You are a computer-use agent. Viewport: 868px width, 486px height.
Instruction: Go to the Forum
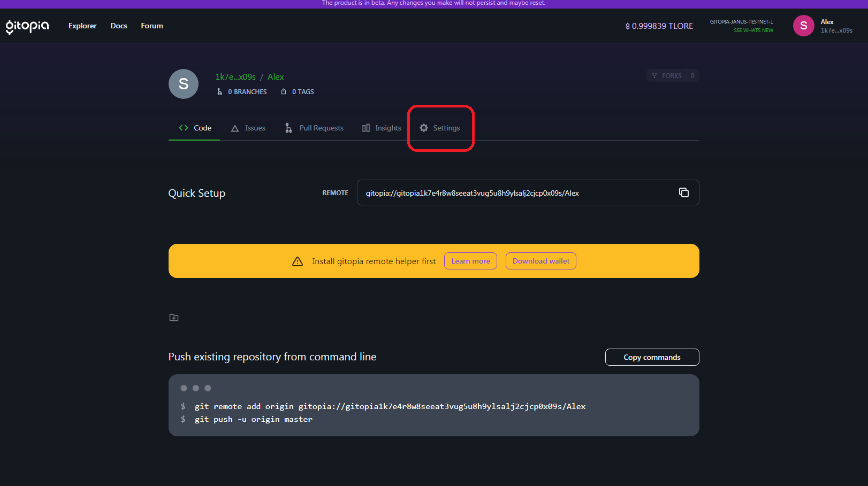[152, 26]
